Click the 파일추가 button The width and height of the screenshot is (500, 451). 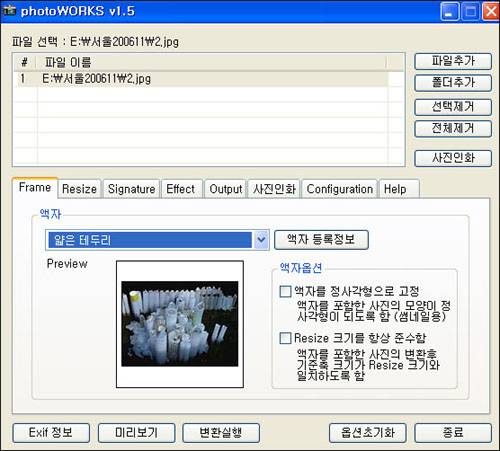pyautogui.click(x=453, y=61)
